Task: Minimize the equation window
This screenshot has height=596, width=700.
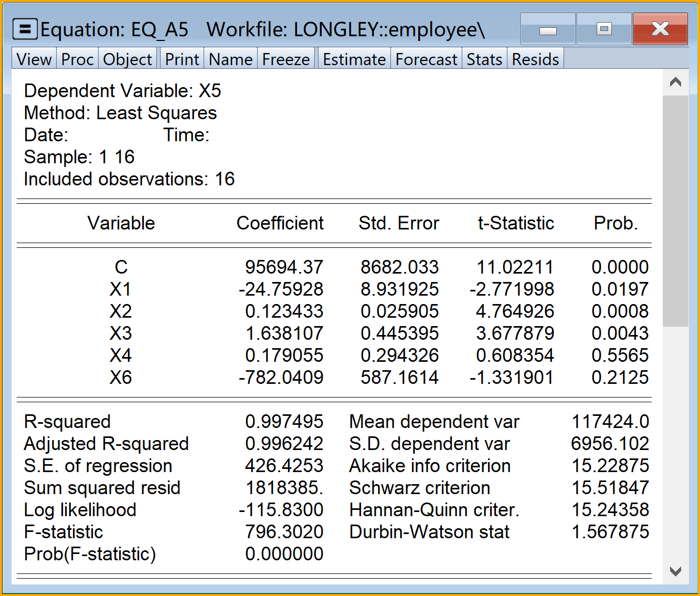Action: pyautogui.click(x=548, y=29)
